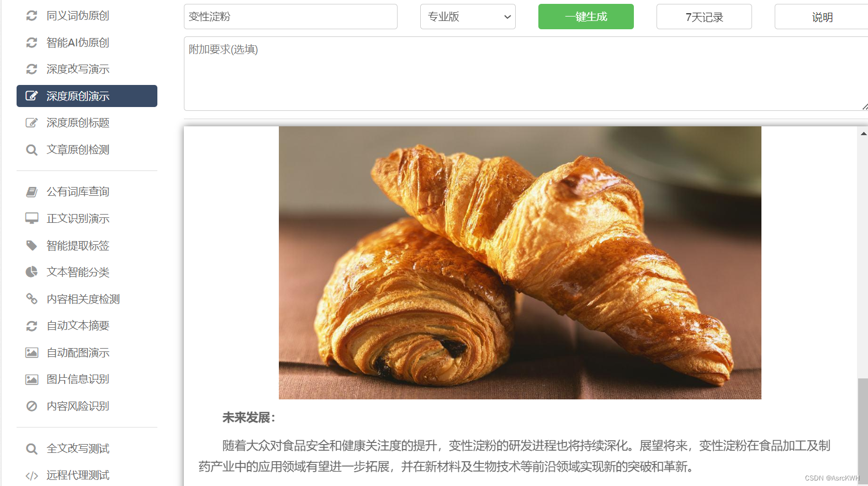868x486 pixels.
Task: Click the monitor icon beside 正文识别演示
Action: point(32,218)
